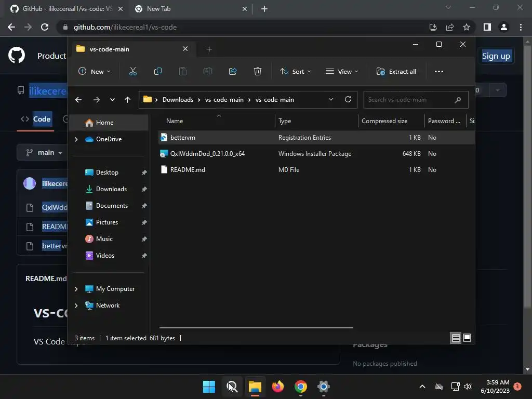Screen dimensions: 532x399
Task: Click the Share icon in Explorer toolbar
Action: [x=233, y=72]
